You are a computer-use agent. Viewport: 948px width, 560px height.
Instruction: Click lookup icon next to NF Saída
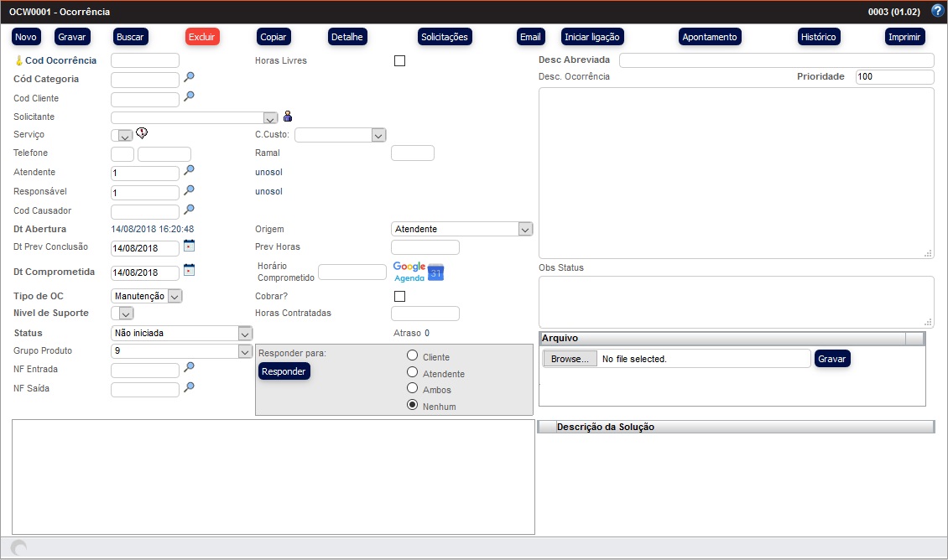point(190,387)
